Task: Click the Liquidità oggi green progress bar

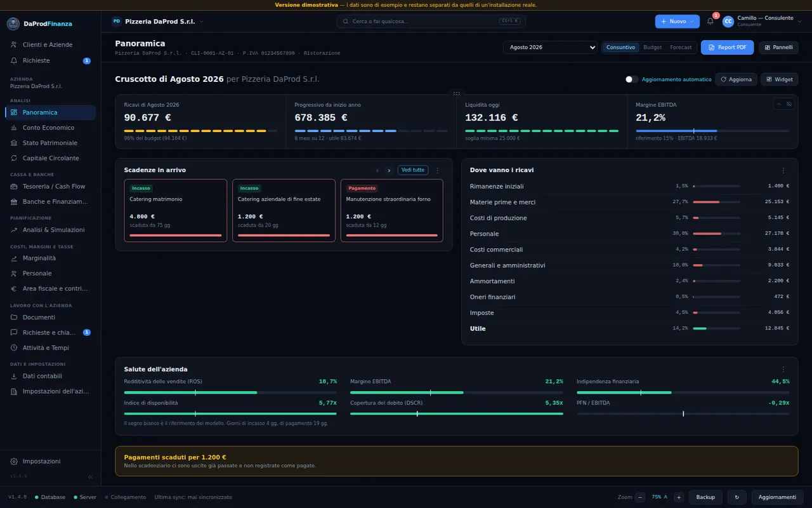Action: pos(542,131)
